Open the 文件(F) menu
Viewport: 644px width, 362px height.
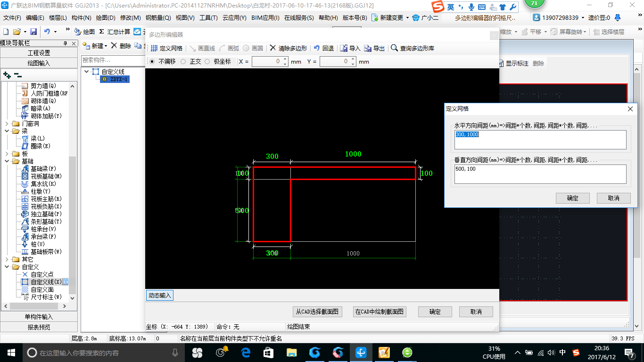pos(12,17)
